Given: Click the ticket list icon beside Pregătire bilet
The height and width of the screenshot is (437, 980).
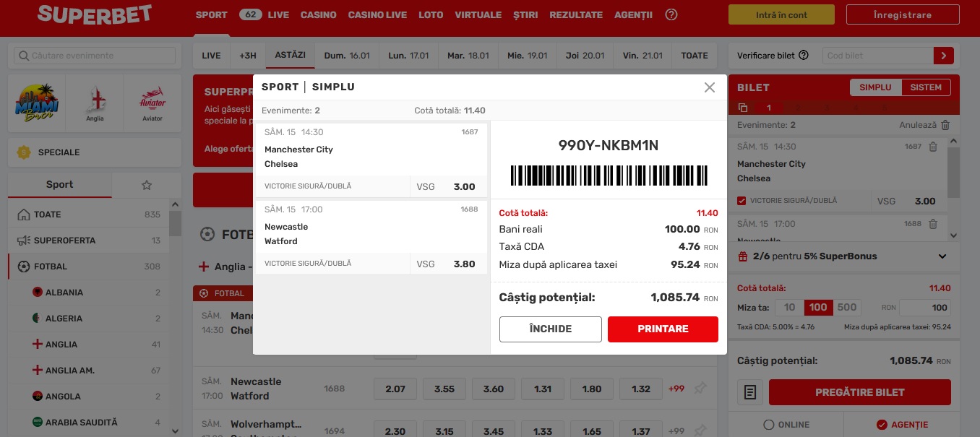Looking at the screenshot, I should pyautogui.click(x=750, y=392).
